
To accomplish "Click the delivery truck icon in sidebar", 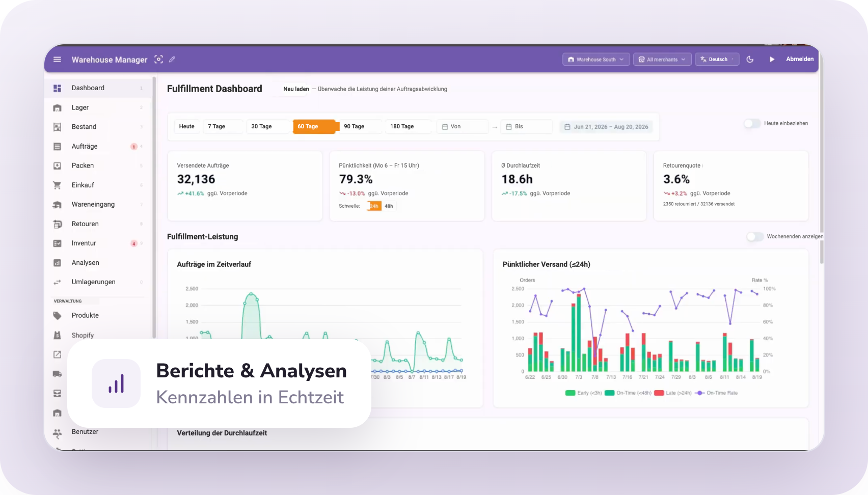I will point(58,374).
